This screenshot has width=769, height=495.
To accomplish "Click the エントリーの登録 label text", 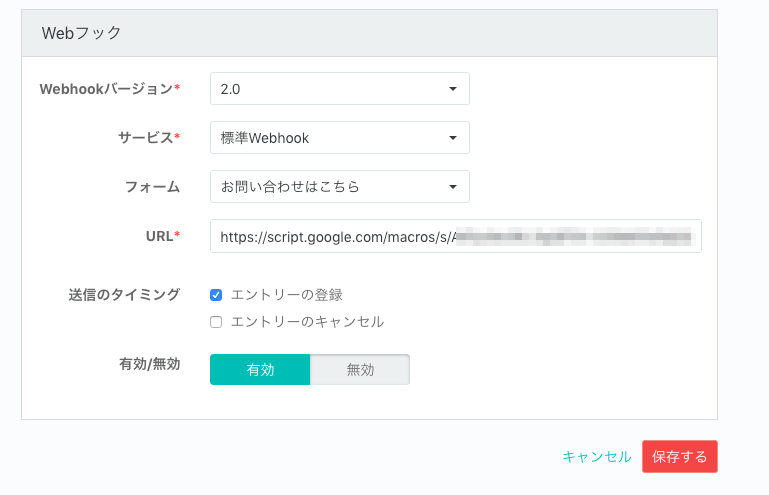I will pos(286,295).
